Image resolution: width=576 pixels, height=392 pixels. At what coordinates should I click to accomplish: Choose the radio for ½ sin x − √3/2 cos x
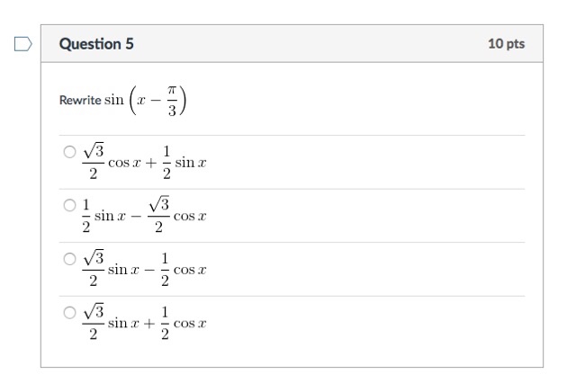[69, 205]
